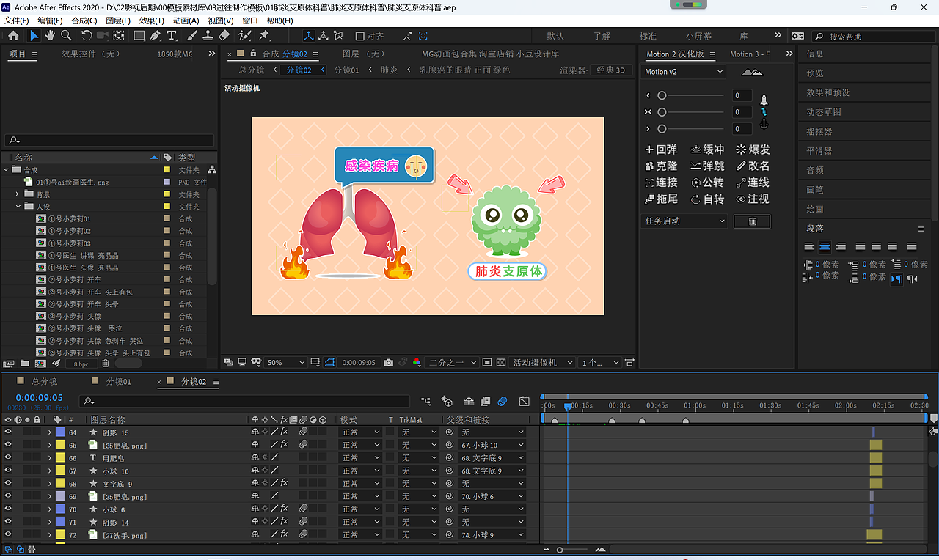The image size is (939, 560).
Task: Click the 克隆 button
Action: 661,166
